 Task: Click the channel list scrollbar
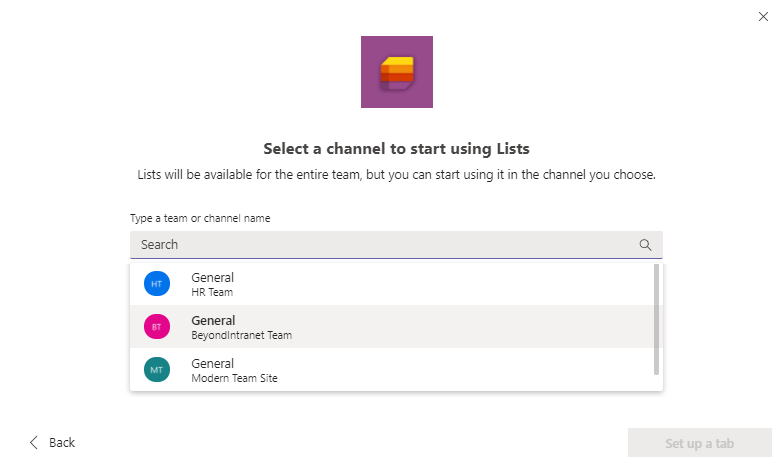tap(656, 320)
